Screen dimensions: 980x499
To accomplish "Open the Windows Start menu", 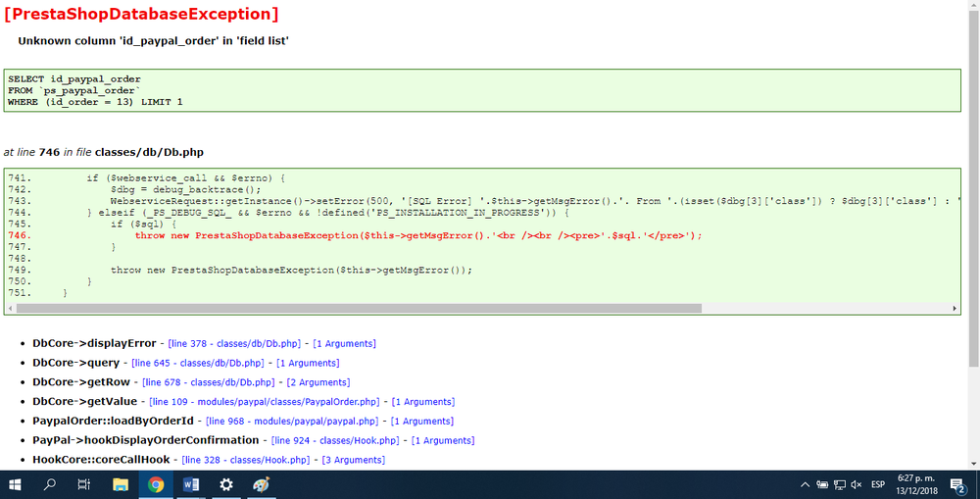I will 15,484.
